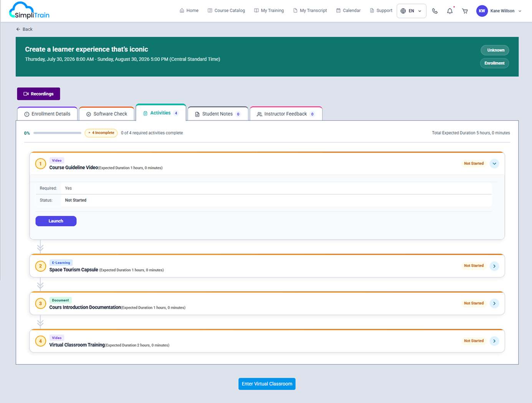Open the phone contact icon
The width and height of the screenshot is (532, 403).
435,11
